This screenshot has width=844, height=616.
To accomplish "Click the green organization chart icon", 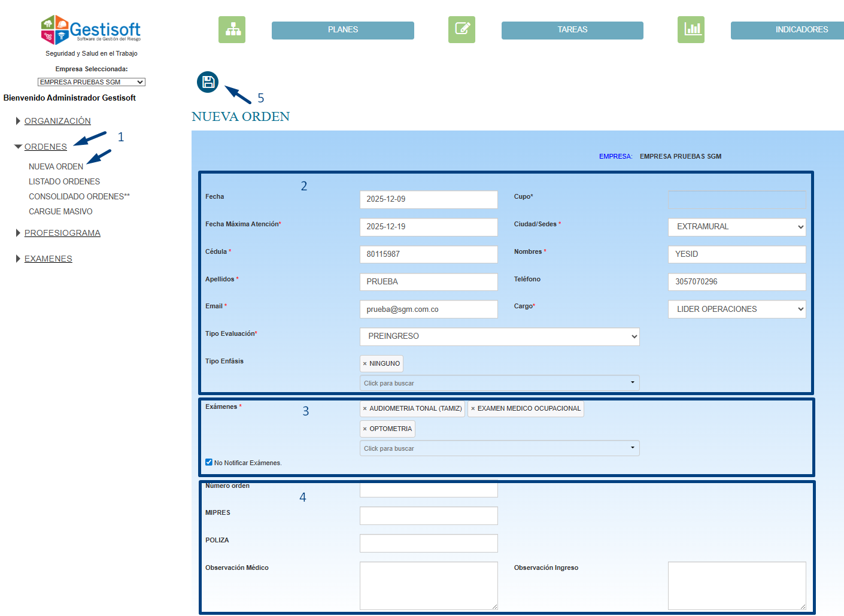I will 232,29.
